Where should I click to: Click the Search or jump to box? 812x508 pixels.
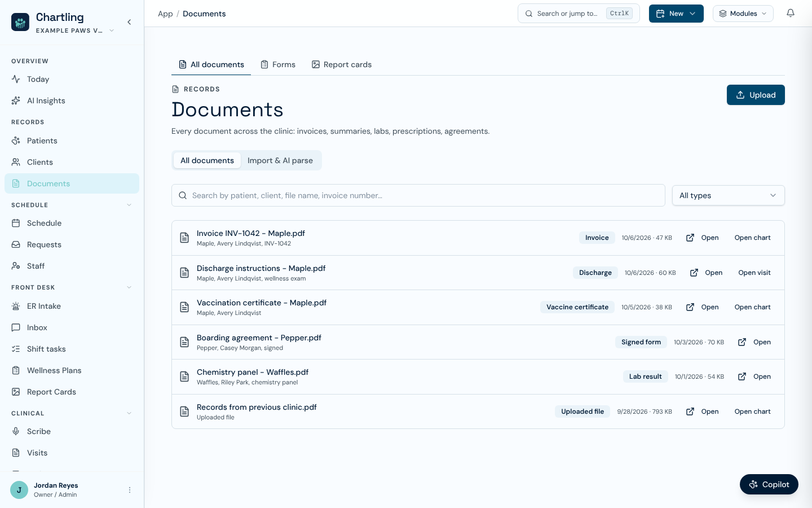[x=579, y=14]
